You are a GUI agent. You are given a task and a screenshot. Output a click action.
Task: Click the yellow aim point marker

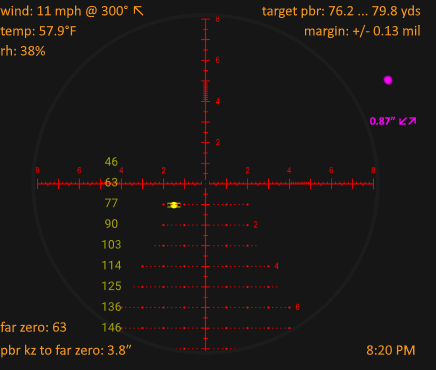click(174, 205)
